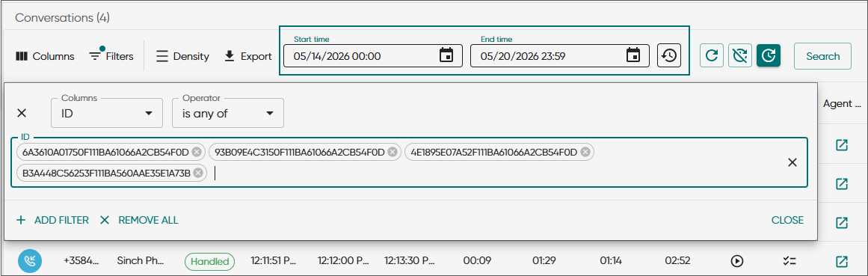Click REMOVE ALL filters
The width and height of the screenshot is (868, 276).
(x=139, y=220)
